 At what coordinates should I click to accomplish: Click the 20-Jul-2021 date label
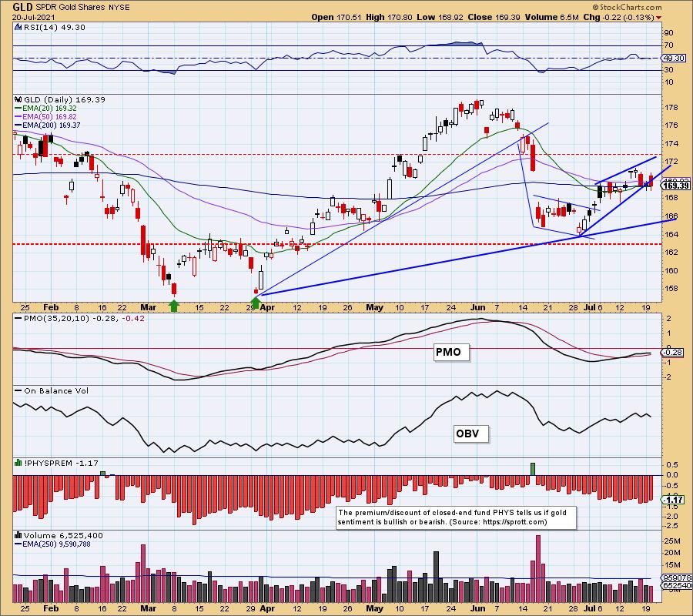[34, 17]
